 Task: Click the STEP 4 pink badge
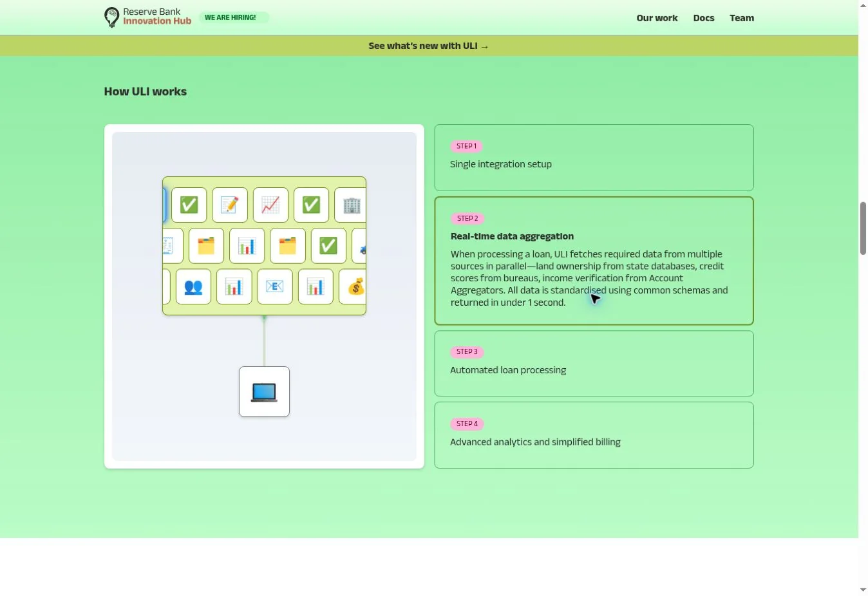tap(467, 424)
